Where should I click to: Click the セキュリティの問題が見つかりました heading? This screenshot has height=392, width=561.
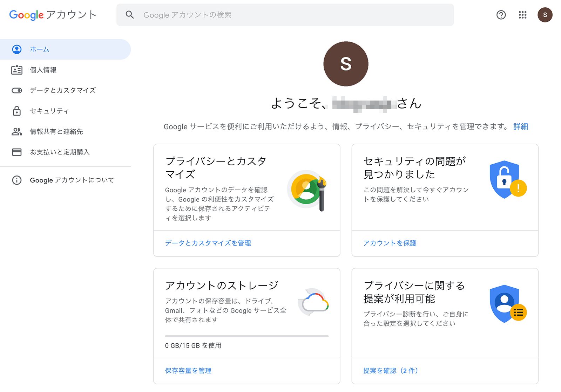(415, 167)
